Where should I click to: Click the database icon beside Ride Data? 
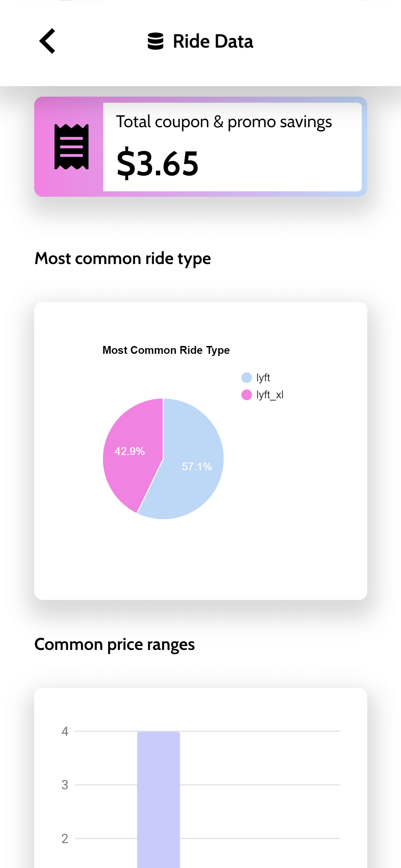tap(155, 41)
